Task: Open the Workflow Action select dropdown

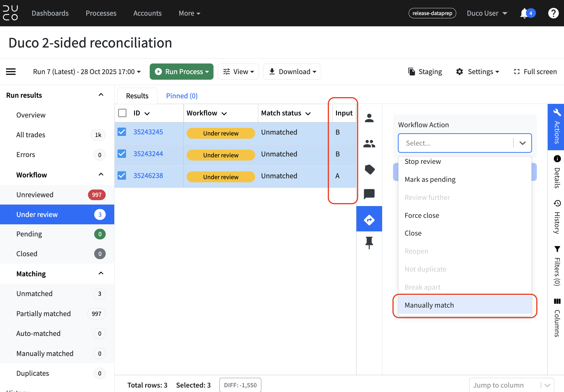Action: tap(465, 143)
